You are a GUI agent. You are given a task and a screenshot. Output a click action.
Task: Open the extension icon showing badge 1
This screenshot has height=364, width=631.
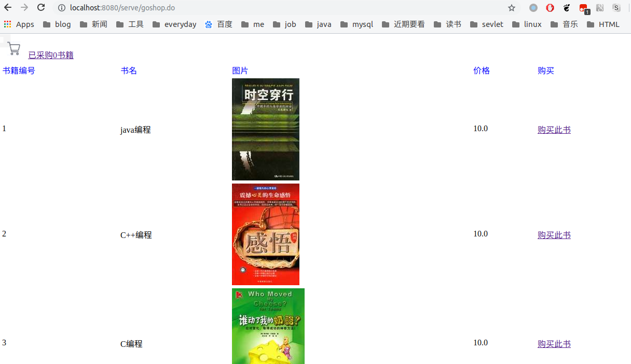tap(584, 8)
